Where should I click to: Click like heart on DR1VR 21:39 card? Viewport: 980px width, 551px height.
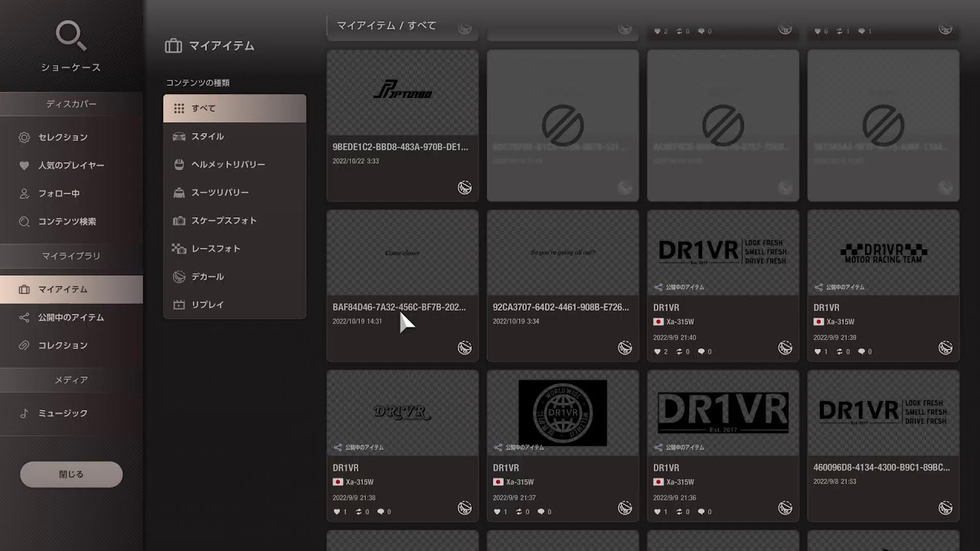(x=817, y=352)
